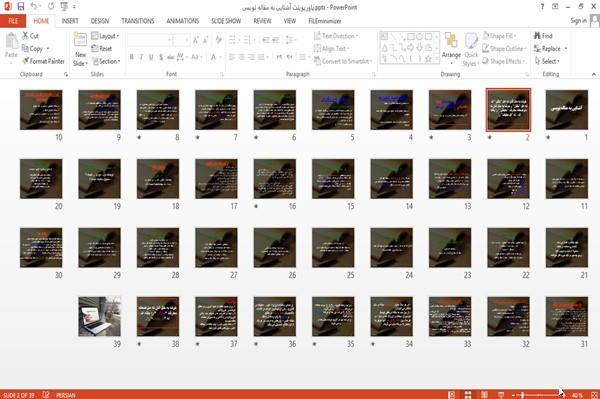Toggle Italic formatting
The image size is (600, 399).
click(141, 57)
